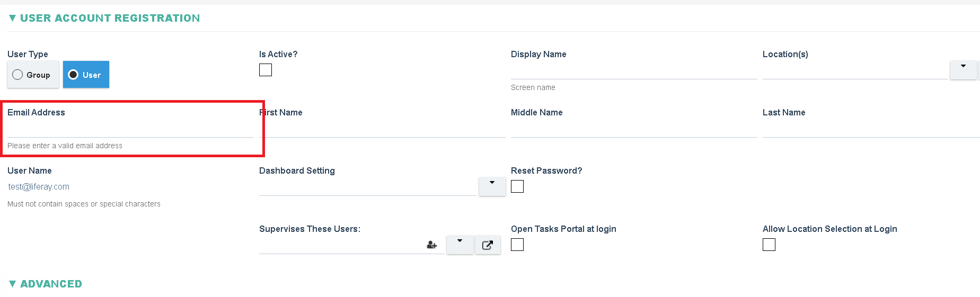Open the external link icon beside Supervises These Users
Viewport: 980px width, 297px height.
point(488,245)
